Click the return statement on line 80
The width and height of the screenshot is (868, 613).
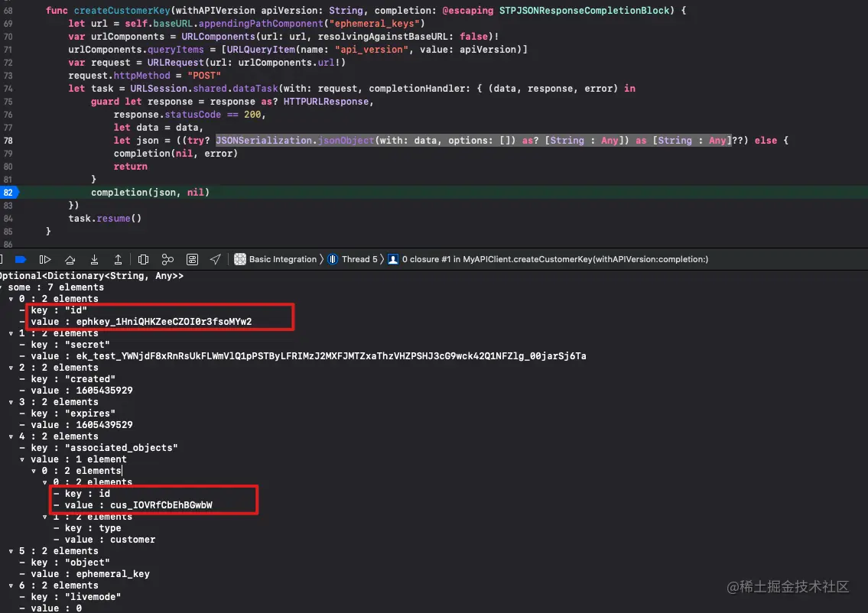point(130,167)
